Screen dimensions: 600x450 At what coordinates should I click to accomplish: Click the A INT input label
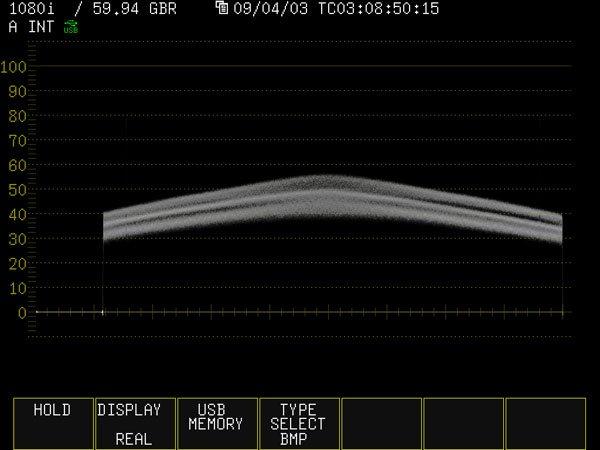click(x=31, y=27)
